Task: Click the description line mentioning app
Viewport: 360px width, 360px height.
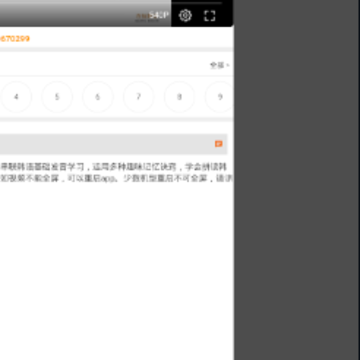Action: point(117,178)
